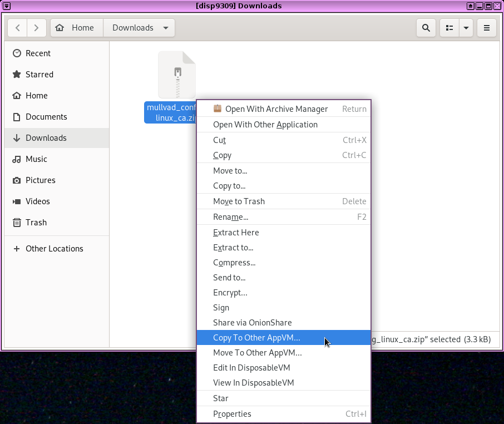
Task: Click the Music label in the sidebar
Action: (36, 159)
